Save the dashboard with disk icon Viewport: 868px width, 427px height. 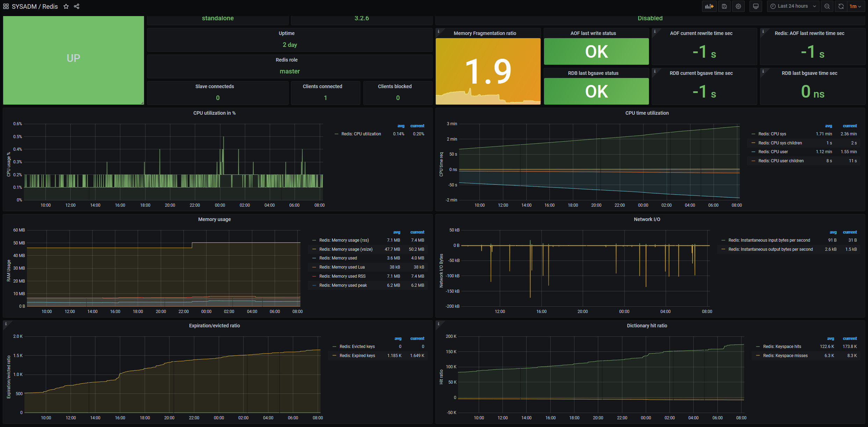point(724,6)
